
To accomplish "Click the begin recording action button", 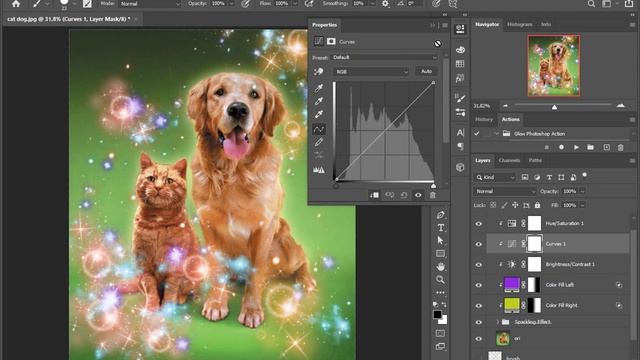I will click(x=561, y=147).
